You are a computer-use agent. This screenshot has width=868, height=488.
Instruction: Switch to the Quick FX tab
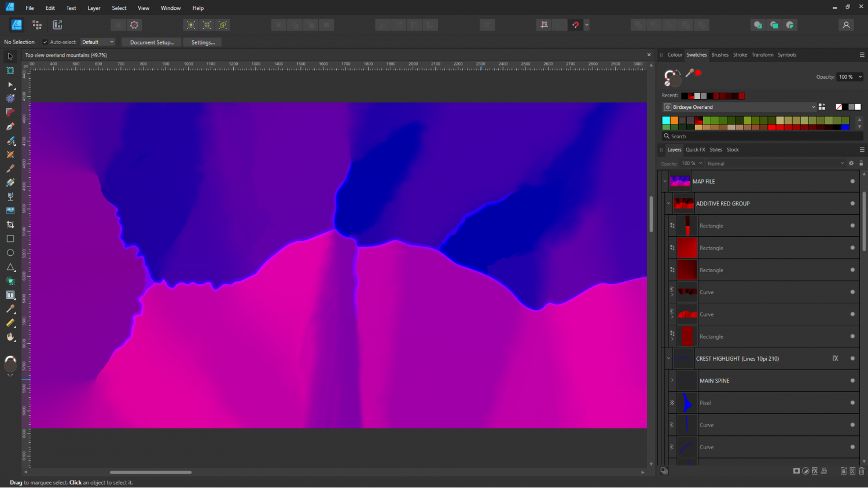point(696,149)
